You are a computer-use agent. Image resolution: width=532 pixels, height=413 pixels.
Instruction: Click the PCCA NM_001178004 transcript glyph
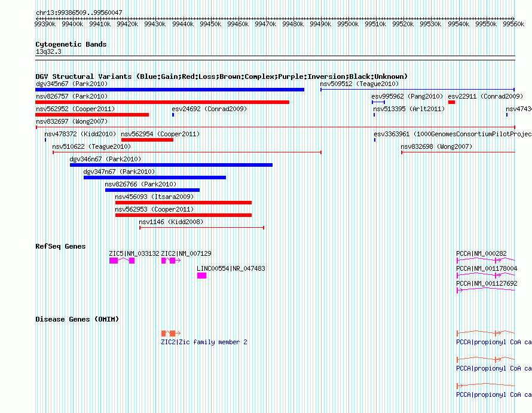[x=485, y=275]
